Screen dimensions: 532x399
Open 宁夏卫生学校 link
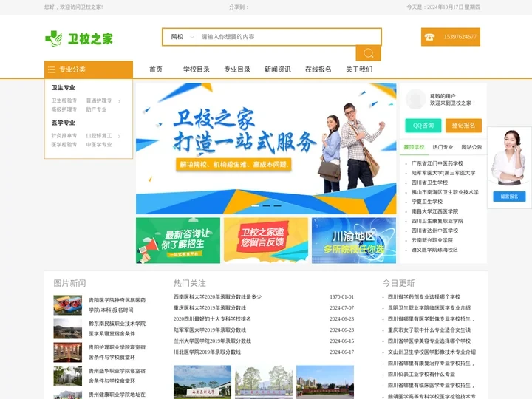pos(427,202)
